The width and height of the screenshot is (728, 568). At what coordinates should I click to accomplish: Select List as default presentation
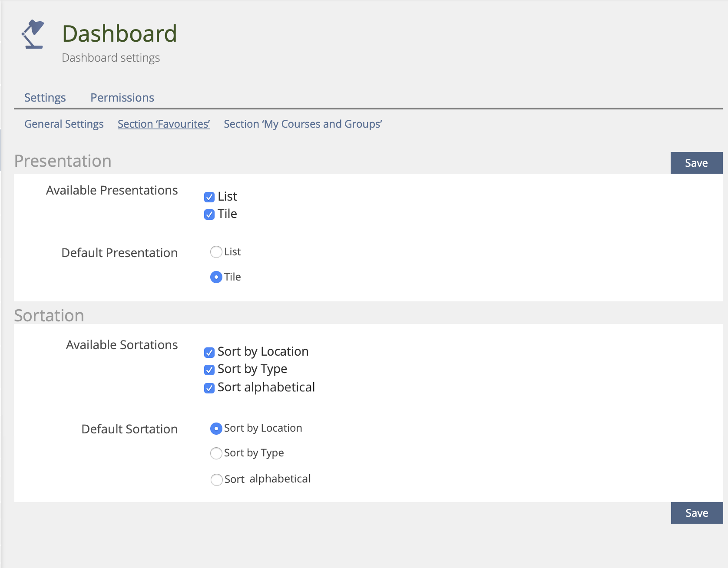[x=216, y=252]
